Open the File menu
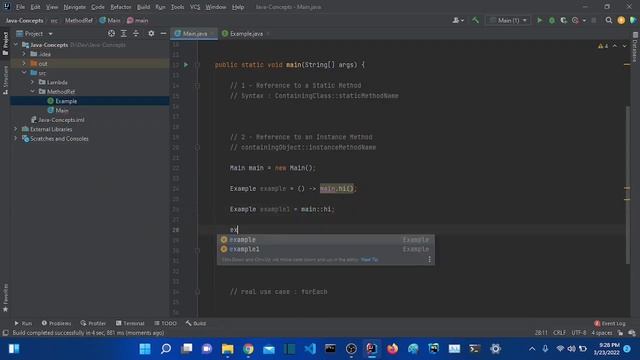 click(x=20, y=7)
